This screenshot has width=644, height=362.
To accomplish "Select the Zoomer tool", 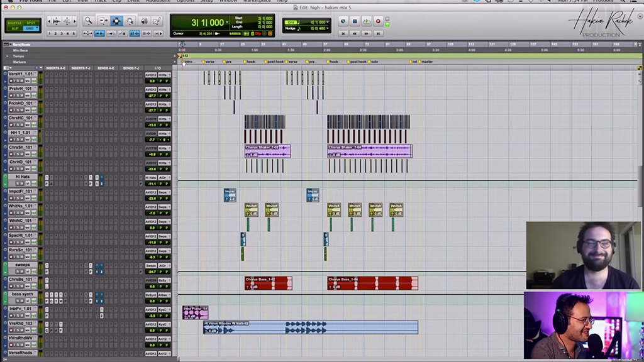I will point(88,21).
